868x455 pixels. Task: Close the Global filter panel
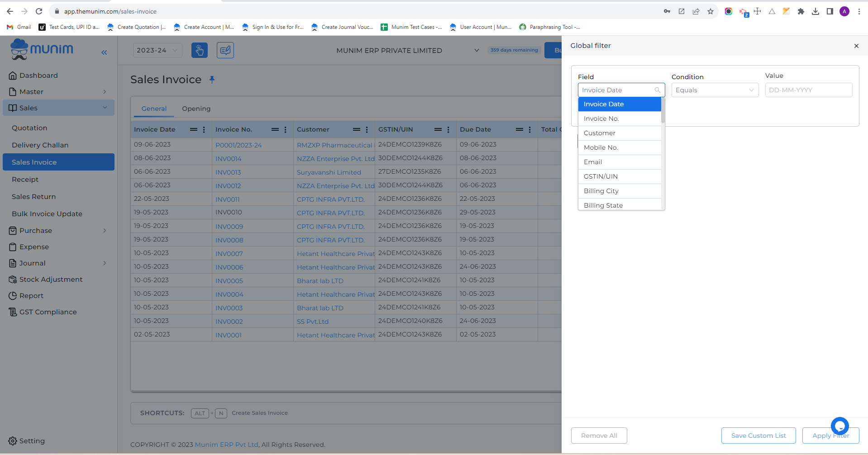(x=856, y=46)
